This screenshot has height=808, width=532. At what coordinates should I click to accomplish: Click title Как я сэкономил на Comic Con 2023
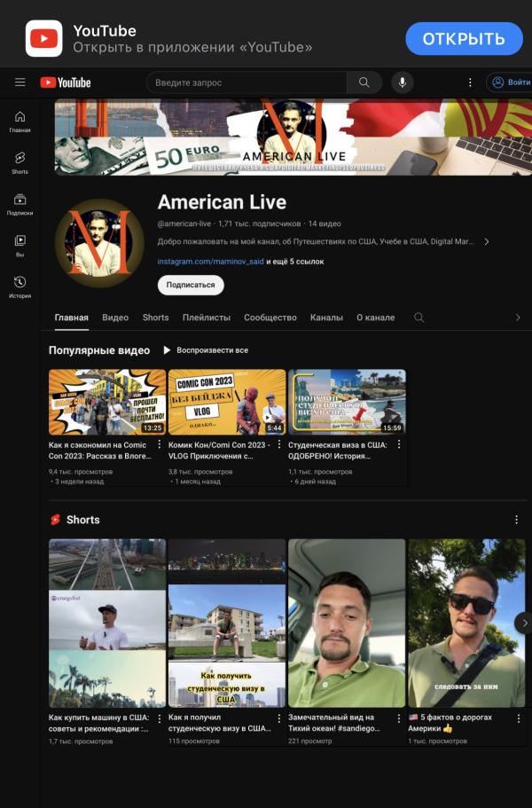point(100,451)
